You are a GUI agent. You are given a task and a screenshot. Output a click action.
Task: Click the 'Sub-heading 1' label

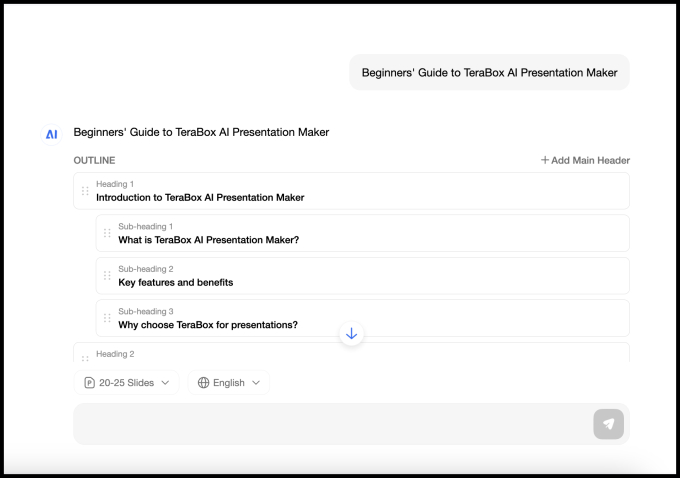[145, 226]
